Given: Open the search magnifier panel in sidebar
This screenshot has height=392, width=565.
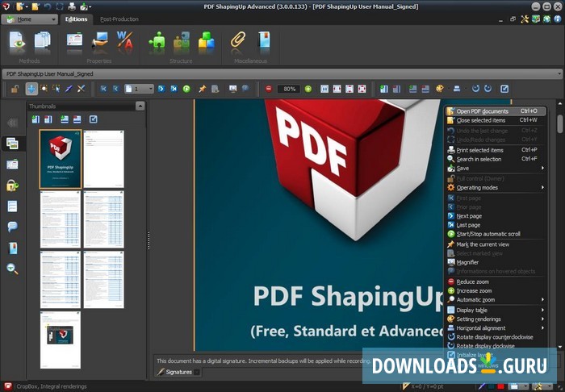Looking at the screenshot, I should (12, 269).
